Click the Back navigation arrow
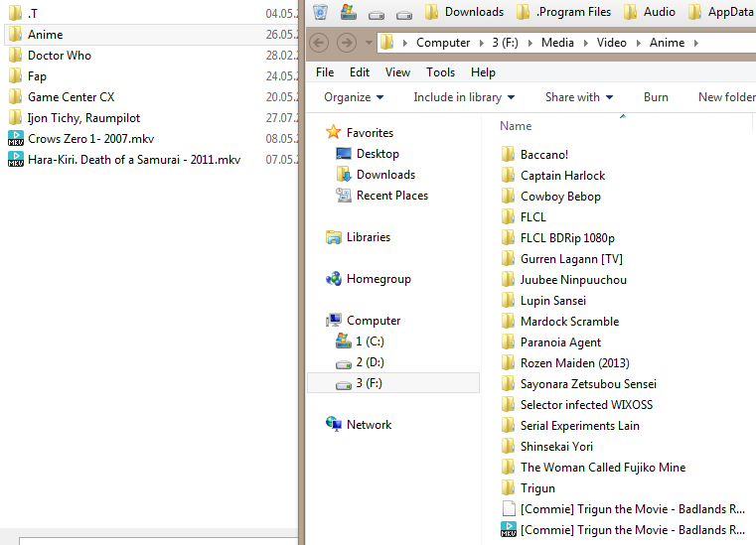This screenshot has width=756, height=545. click(319, 43)
